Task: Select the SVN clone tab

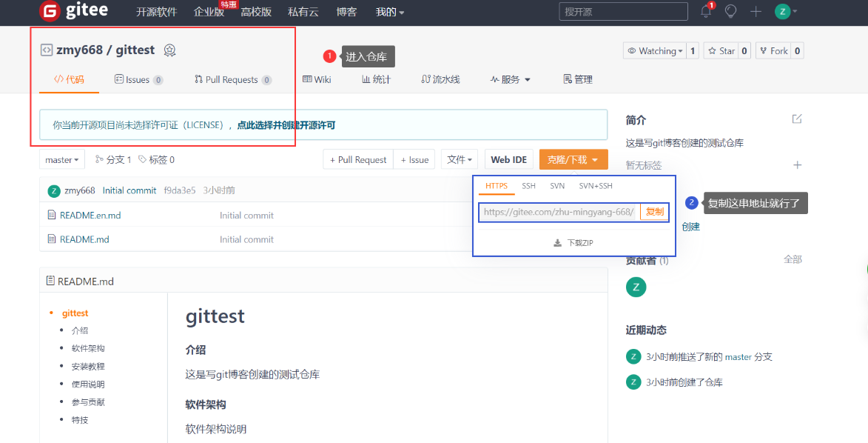Action: pyautogui.click(x=557, y=186)
